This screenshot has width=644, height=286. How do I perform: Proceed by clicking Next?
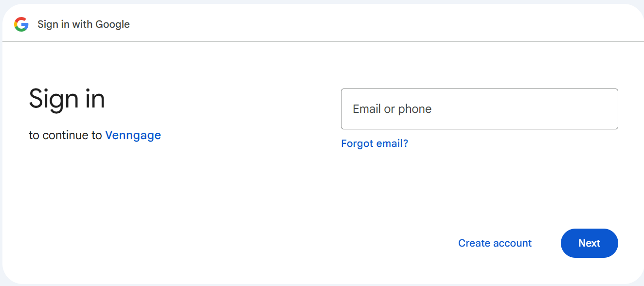(x=589, y=243)
